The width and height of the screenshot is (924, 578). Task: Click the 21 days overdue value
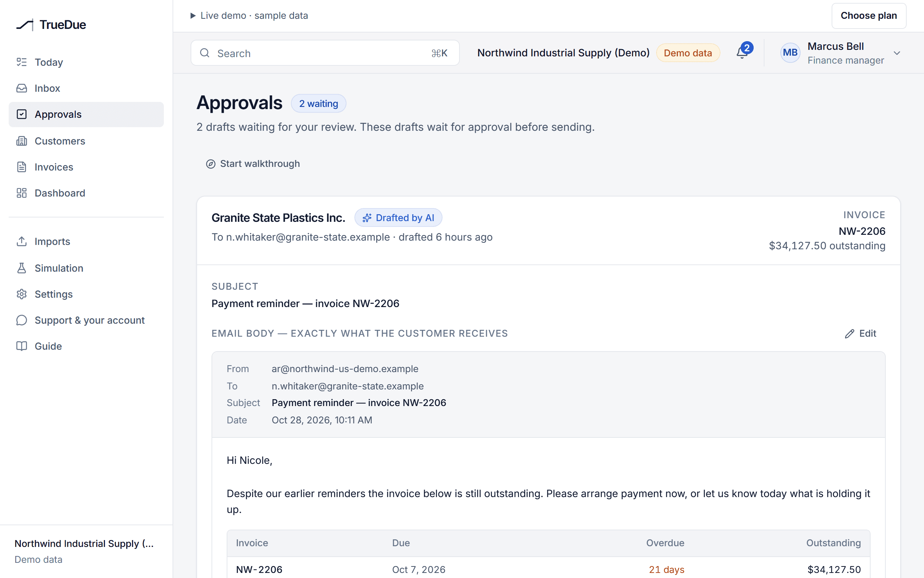click(x=666, y=569)
